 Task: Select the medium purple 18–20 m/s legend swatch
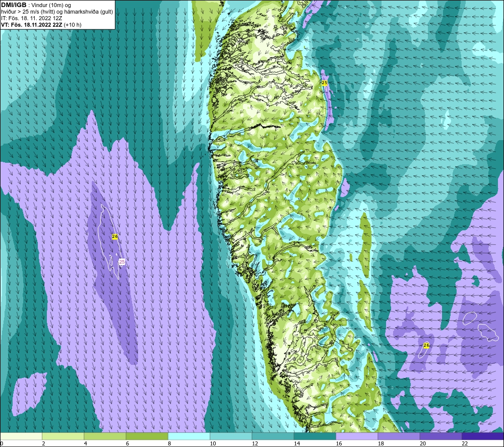point(399,436)
